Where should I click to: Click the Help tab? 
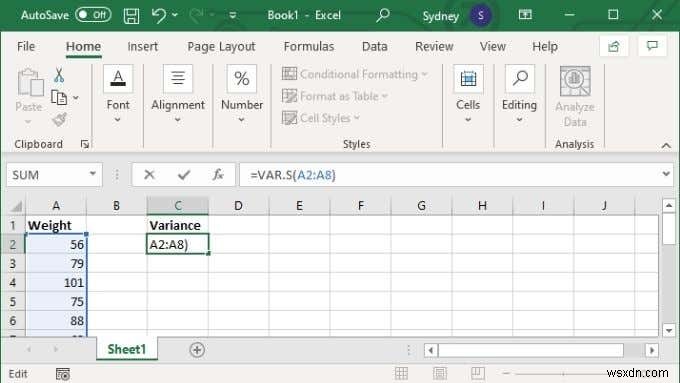tap(545, 46)
